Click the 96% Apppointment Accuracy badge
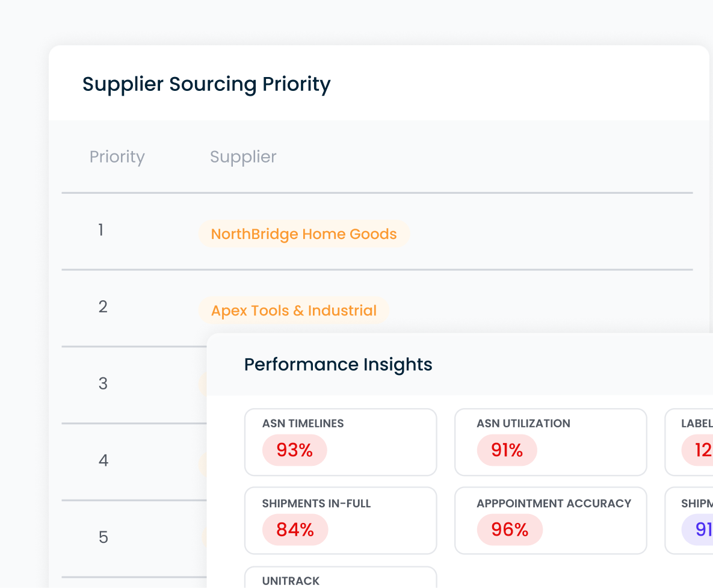Image resolution: width=713 pixels, height=588 pixels. coord(510,530)
